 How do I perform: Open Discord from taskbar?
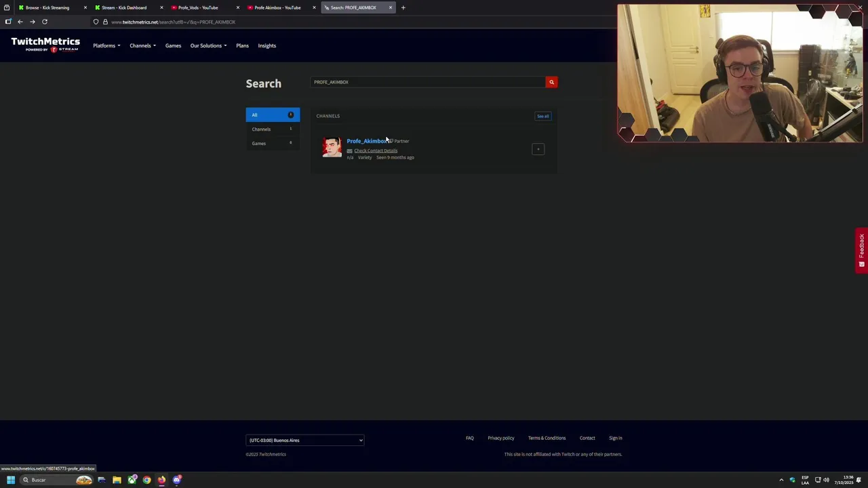177,480
